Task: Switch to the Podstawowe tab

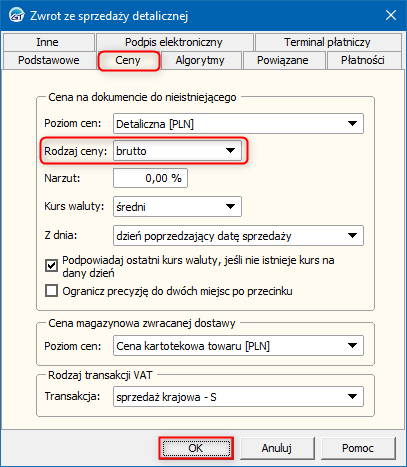Action: [x=49, y=60]
